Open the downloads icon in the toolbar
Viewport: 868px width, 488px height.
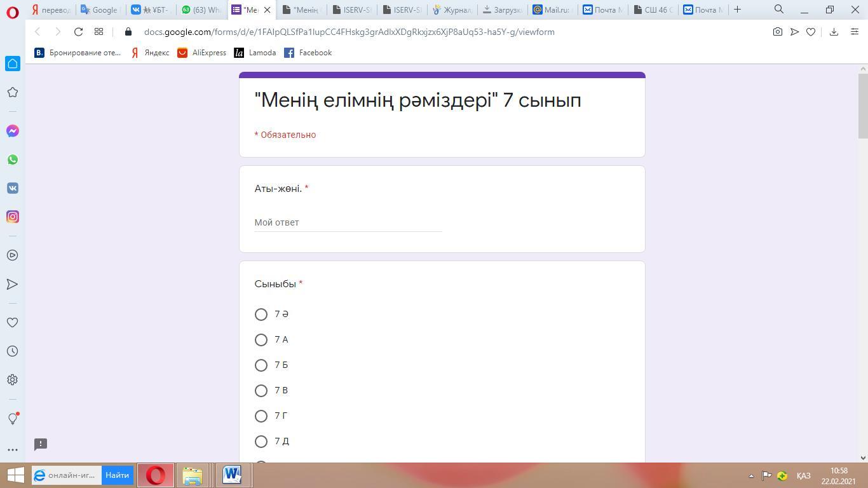click(834, 32)
